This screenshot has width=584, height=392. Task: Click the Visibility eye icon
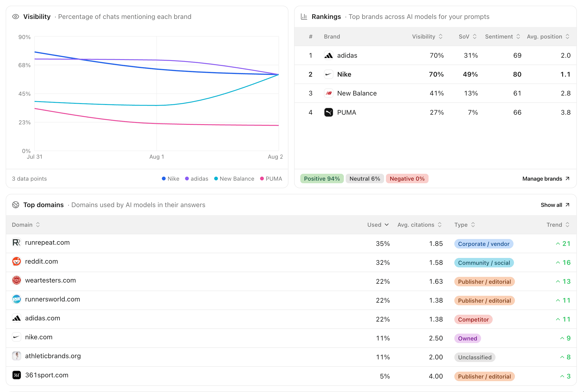tap(16, 17)
